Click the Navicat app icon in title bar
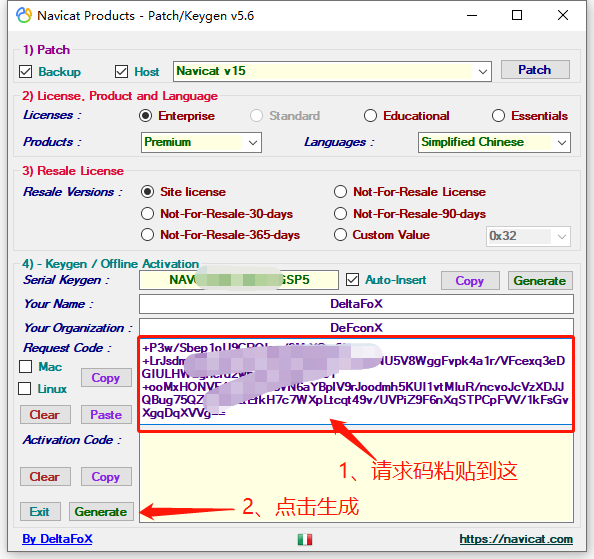 click(x=24, y=16)
